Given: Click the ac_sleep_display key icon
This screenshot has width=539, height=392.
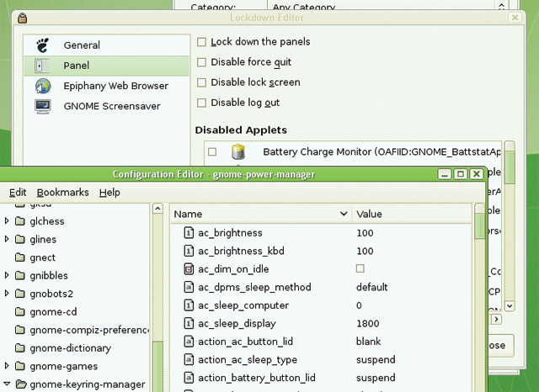Looking at the screenshot, I should coord(189,323).
